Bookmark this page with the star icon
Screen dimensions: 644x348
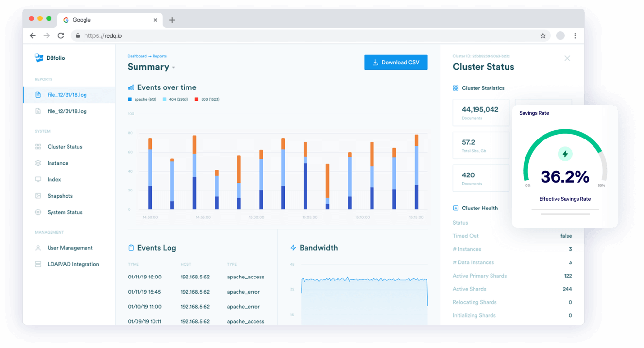543,35
